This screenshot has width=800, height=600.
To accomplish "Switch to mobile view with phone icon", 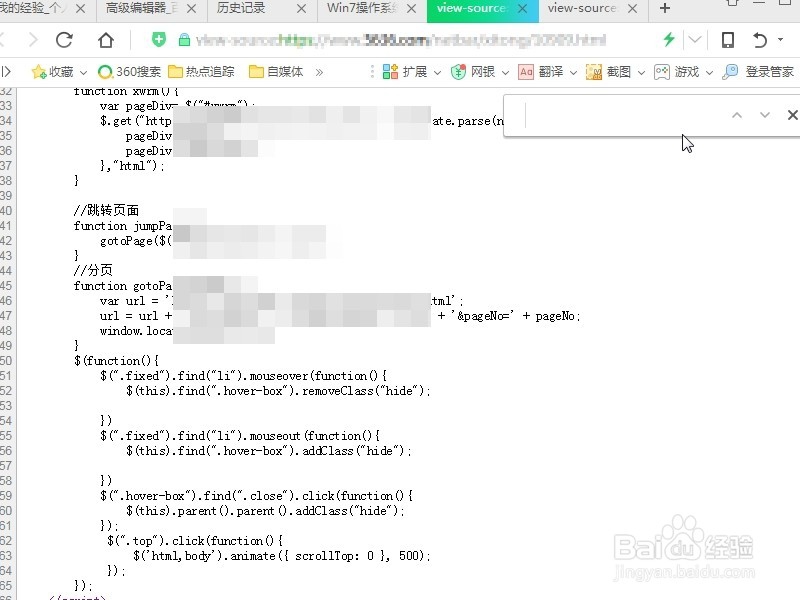I will [x=729, y=40].
